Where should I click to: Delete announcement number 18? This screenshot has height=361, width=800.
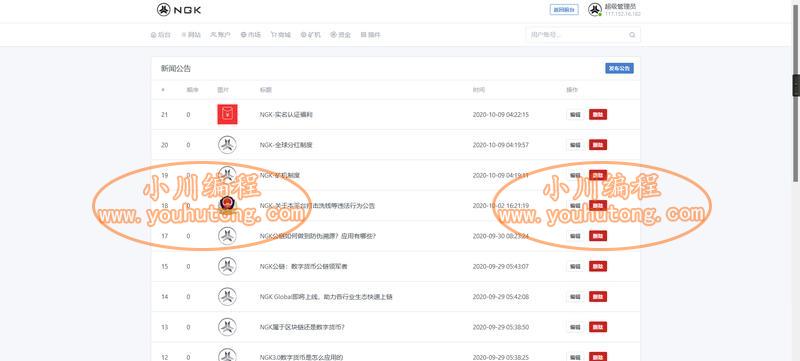598,205
